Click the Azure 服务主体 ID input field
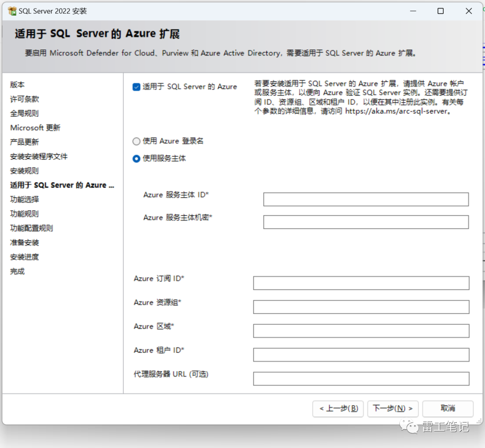Image resolution: width=485 pixels, height=448 pixels. [x=366, y=200]
